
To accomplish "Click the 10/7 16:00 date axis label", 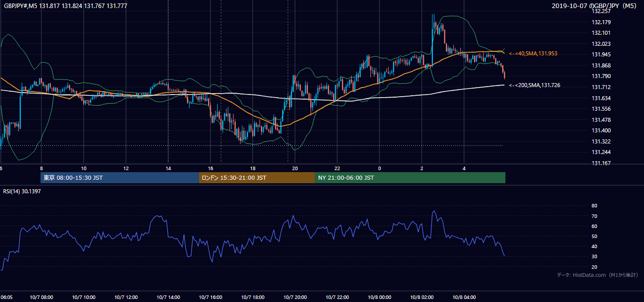I will [210, 297].
